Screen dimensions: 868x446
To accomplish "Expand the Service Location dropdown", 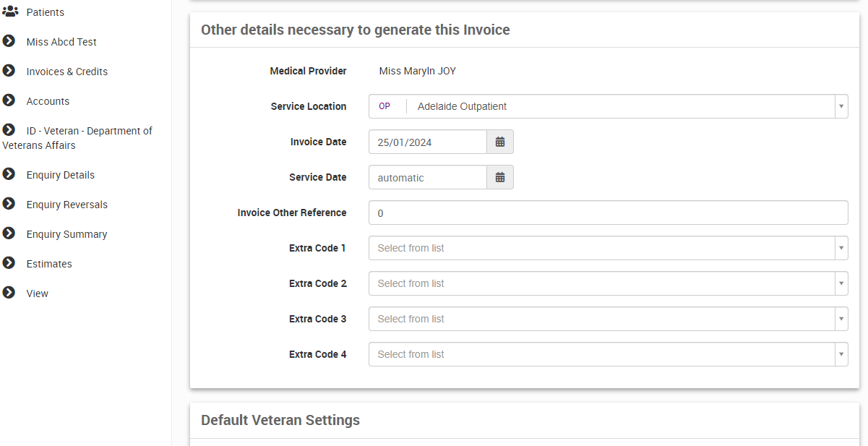I will coord(841,106).
